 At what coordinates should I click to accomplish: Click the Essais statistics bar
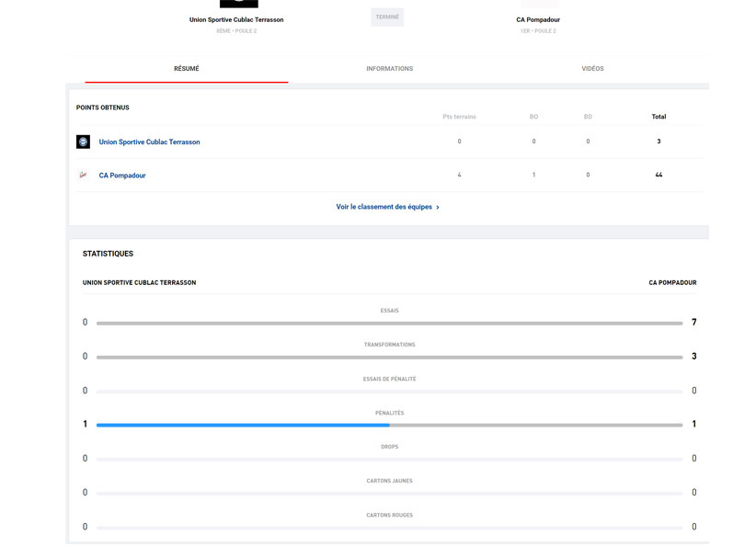click(x=389, y=323)
